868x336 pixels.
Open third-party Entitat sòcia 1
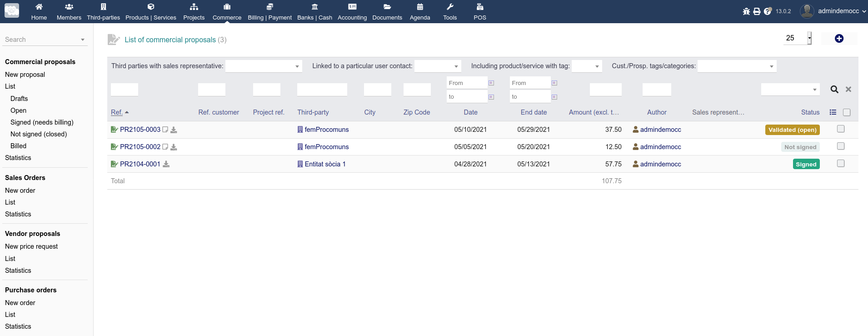click(325, 164)
